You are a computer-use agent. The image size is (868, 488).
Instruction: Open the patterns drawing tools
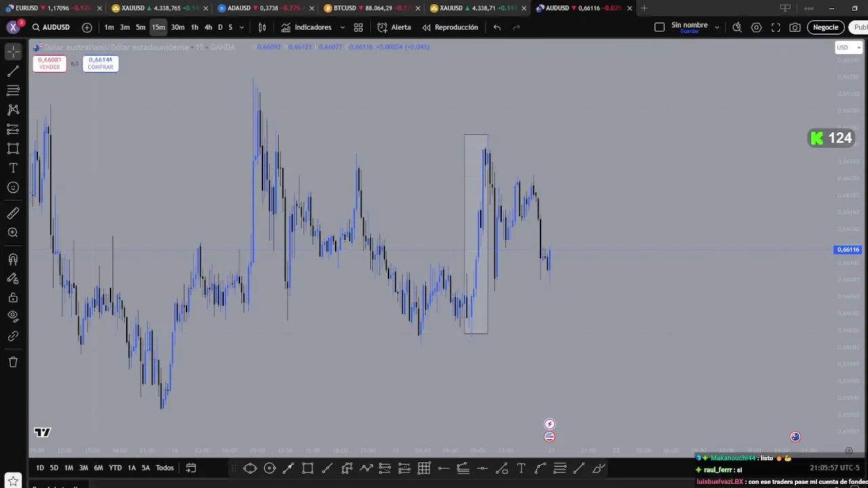tap(13, 110)
